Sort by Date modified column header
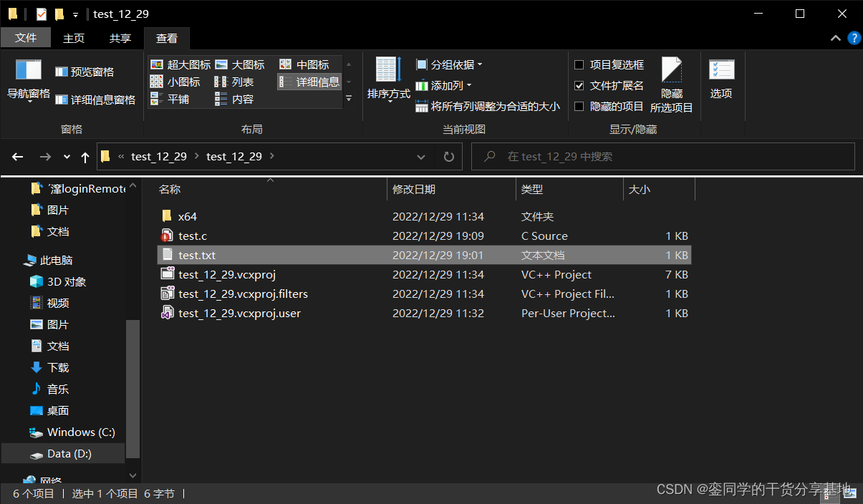The height and width of the screenshot is (504, 863). (x=451, y=189)
